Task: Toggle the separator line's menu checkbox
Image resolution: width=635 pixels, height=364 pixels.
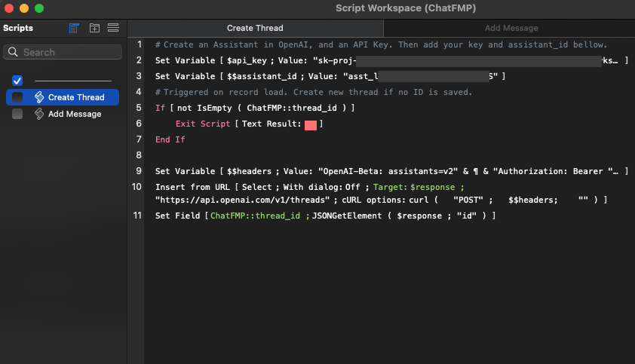Action: pyautogui.click(x=17, y=81)
